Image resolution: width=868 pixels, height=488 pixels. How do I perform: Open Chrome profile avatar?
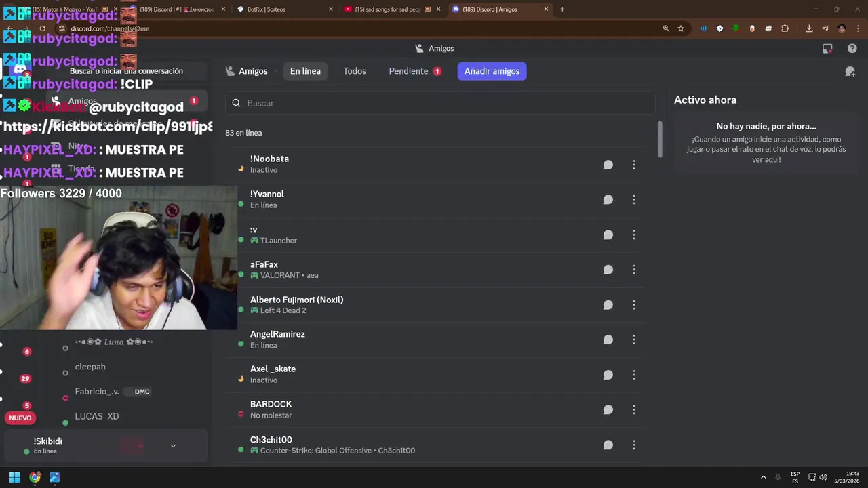point(842,28)
